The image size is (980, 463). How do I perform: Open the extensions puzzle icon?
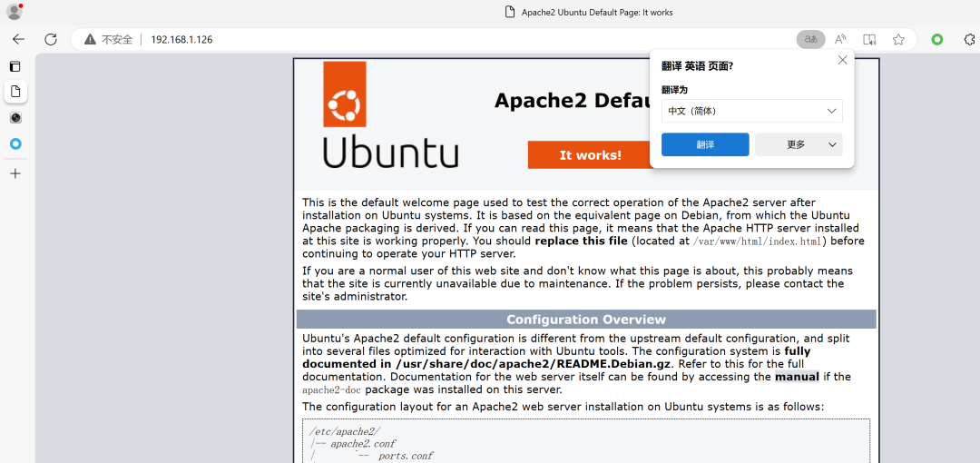point(969,39)
